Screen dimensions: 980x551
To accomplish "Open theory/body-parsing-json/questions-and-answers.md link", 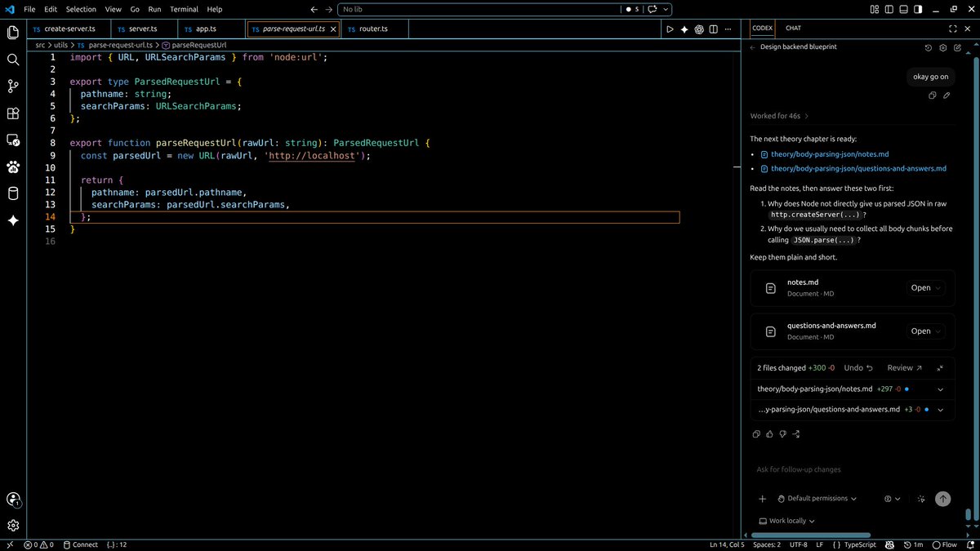I will point(858,169).
